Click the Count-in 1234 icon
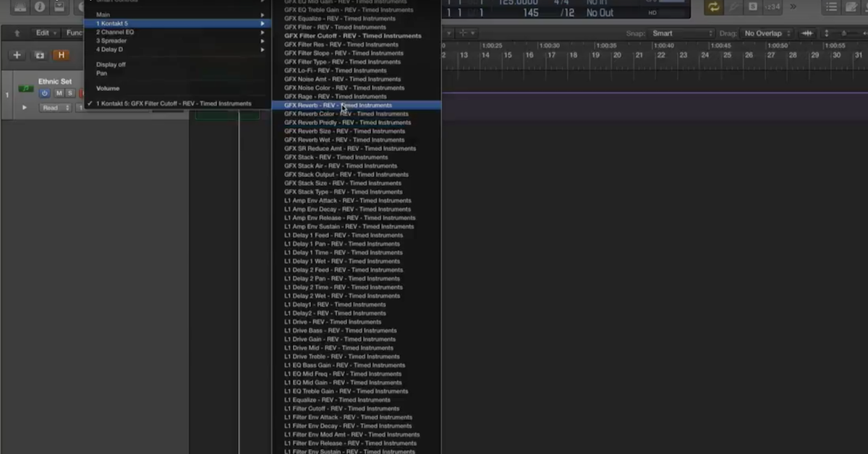868x454 pixels. tap(772, 7)
